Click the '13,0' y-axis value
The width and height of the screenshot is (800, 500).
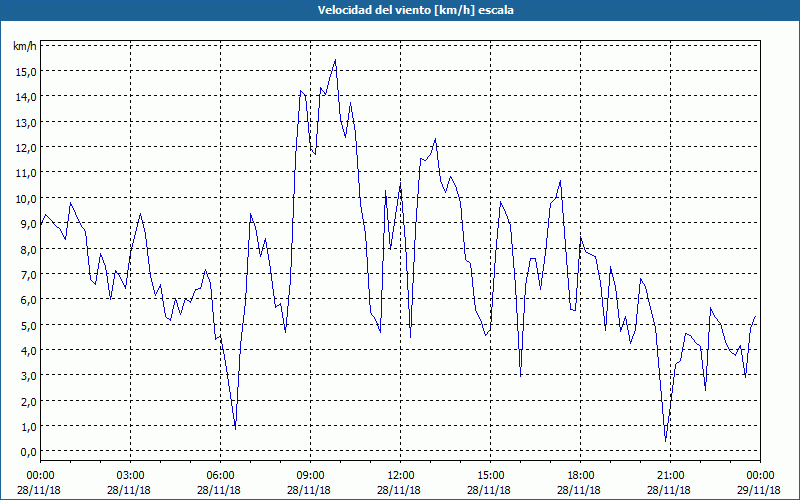26,122
